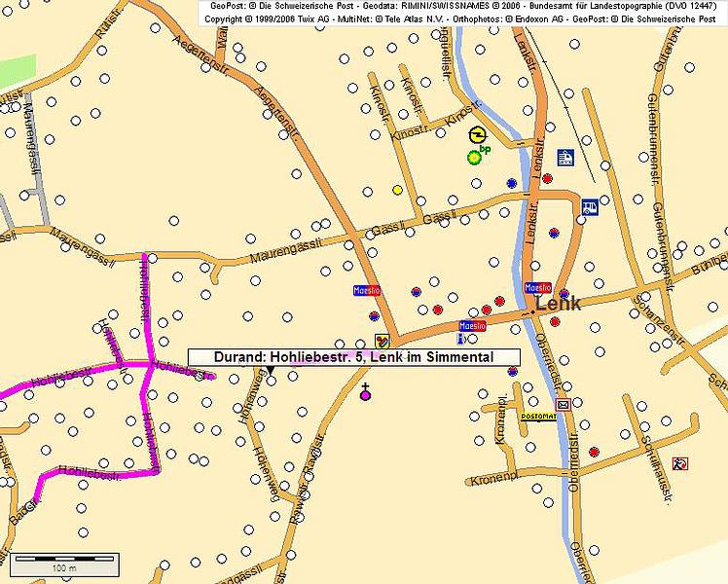Click the Durand address label box
Viewport: 728px width, 584px height.
point(353,357)
